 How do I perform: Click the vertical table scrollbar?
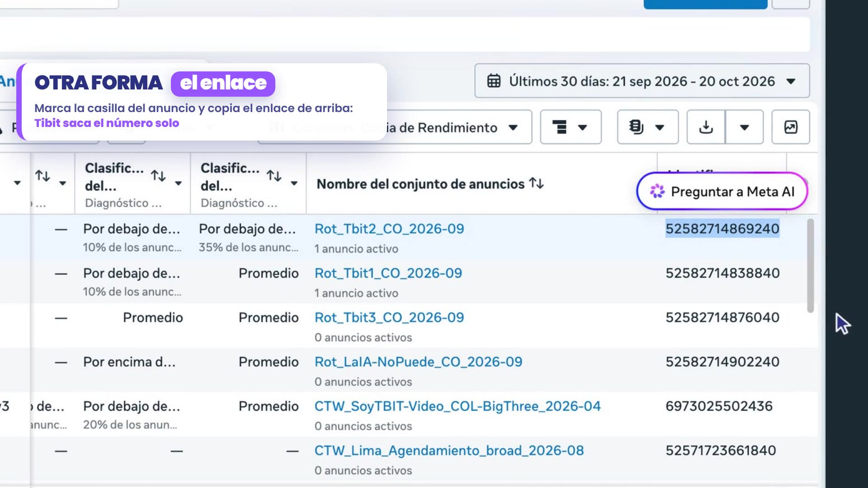point(811,266)
